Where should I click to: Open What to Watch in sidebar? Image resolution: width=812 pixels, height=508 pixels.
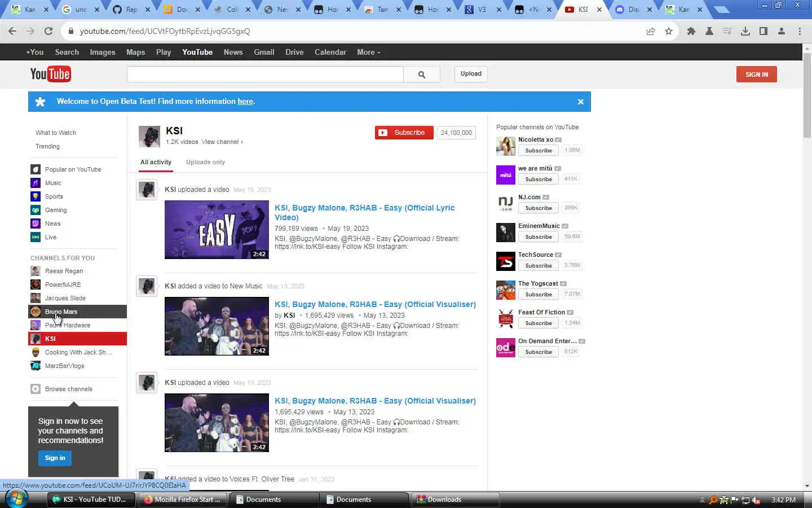tap(55, 133)
